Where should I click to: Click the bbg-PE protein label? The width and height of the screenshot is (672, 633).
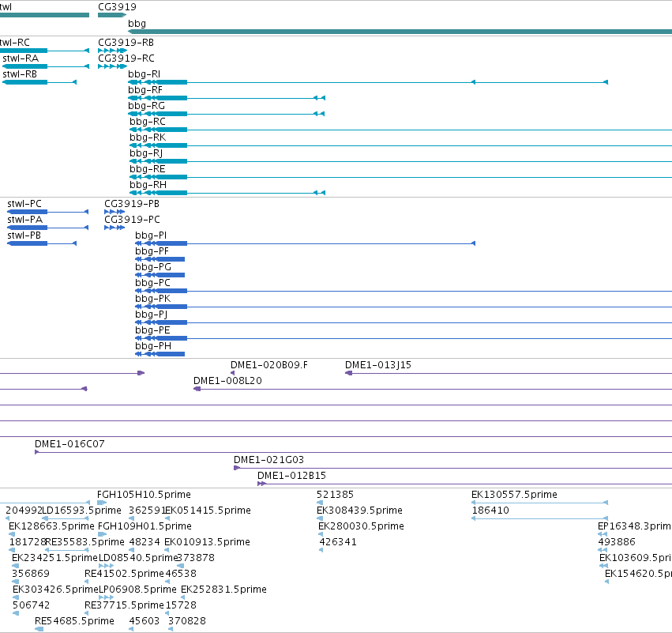pyautogui.click(x=152, y=330)
